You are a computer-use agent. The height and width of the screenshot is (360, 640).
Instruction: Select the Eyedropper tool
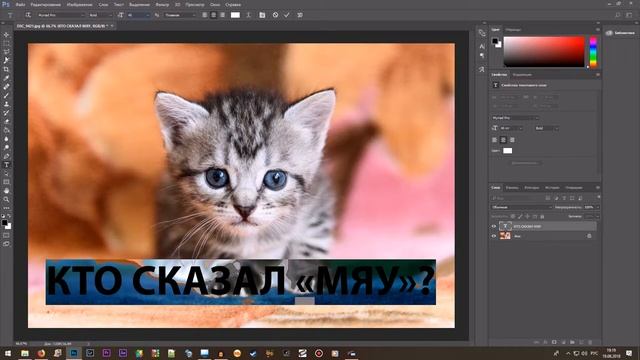tap(6, 78)
